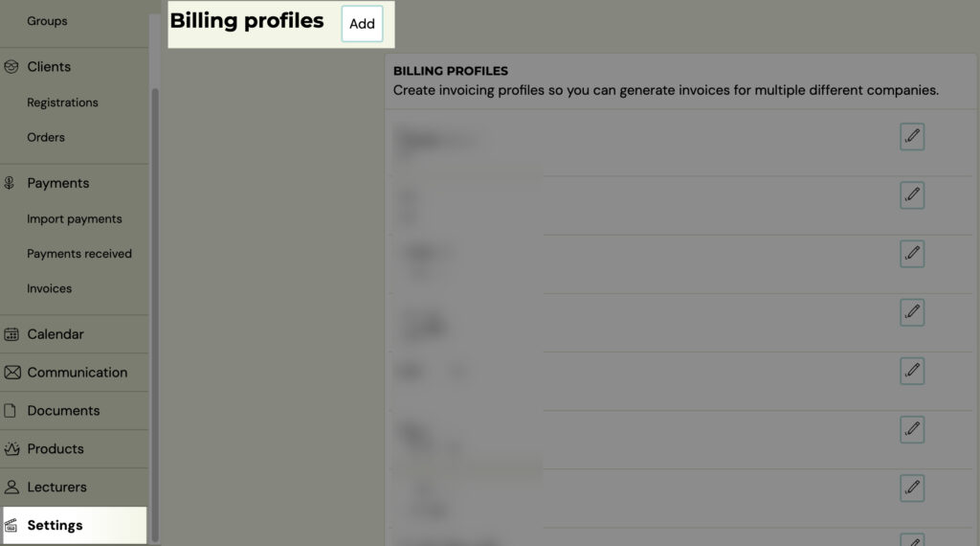Edit the fifth billing profile pencil icon

(x=912, y=371)
